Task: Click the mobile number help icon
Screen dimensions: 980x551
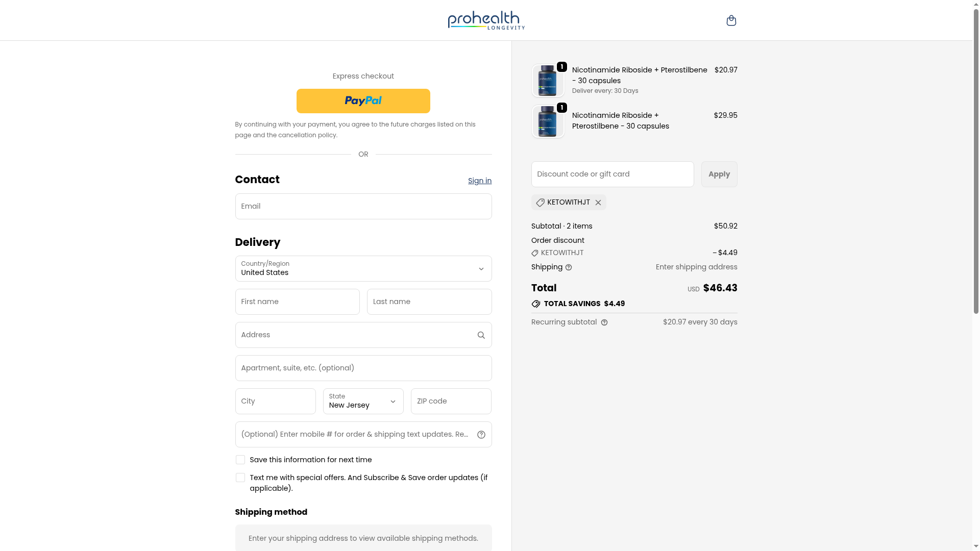Action: (481, 435)
